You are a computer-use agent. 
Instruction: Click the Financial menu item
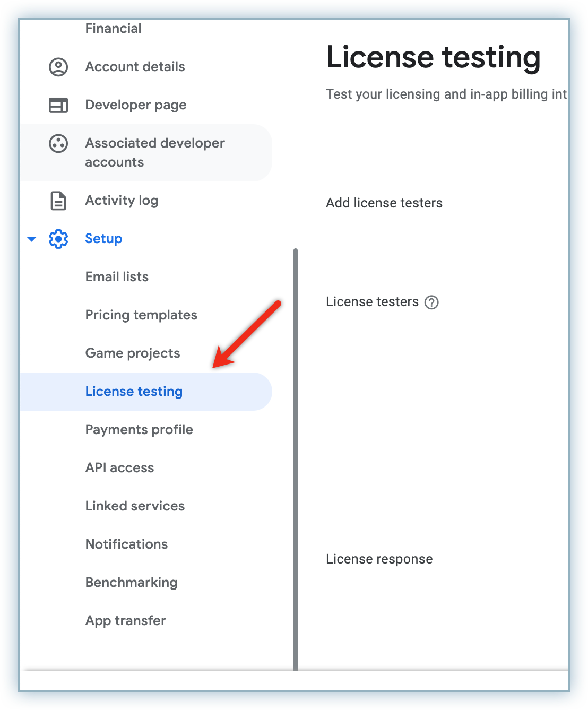[x=113, y=29]
